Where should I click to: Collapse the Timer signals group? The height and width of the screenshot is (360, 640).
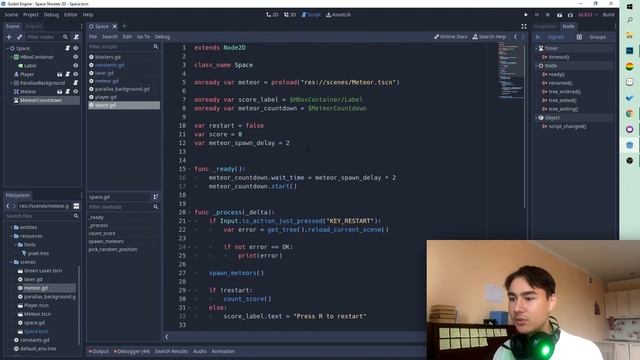[x=536, y=48]
